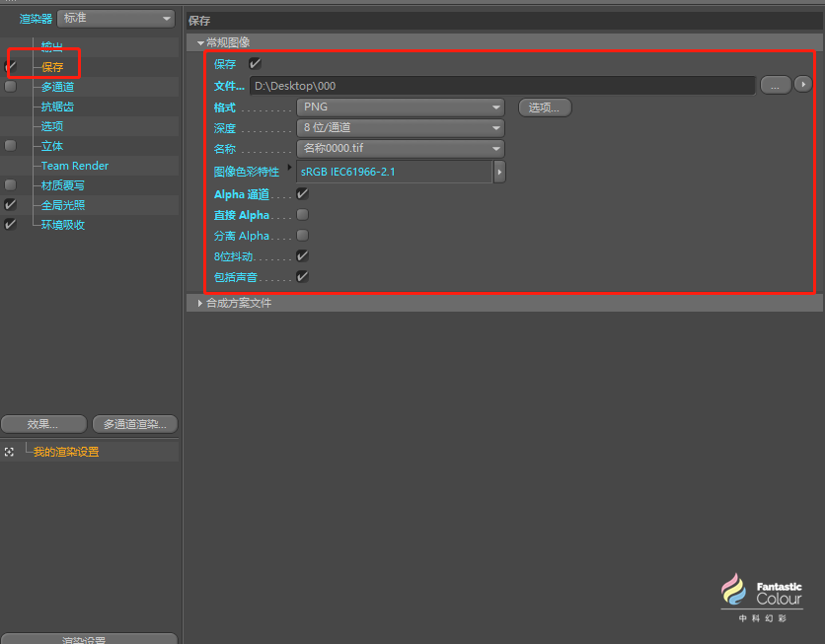Viewport: 825px width, 644px height.
Task: Click the ... browse file button
Action: [776, 85]
